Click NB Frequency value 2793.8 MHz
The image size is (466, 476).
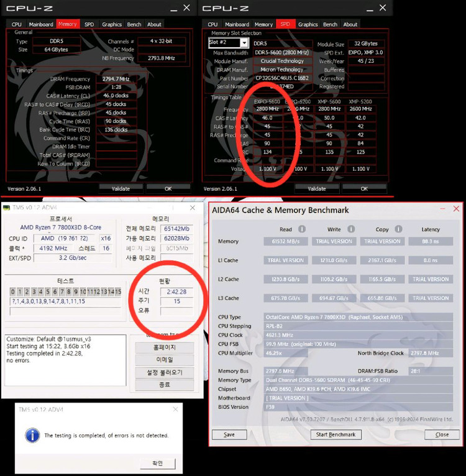[162, 58]
